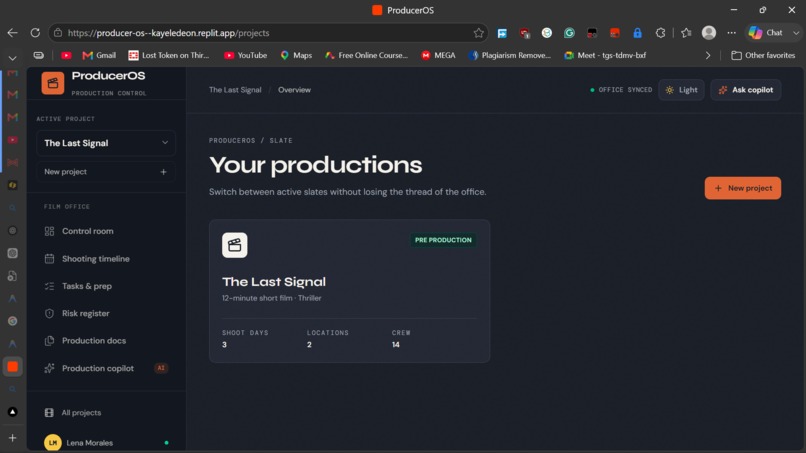
Task: Open the YouTube bookmark
Action: [246, 56]
